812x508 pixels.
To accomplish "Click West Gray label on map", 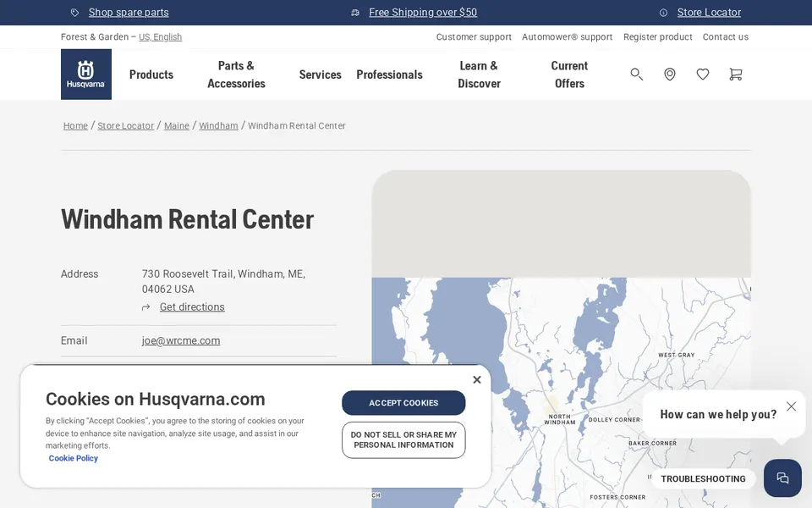I will click(676, 355).
